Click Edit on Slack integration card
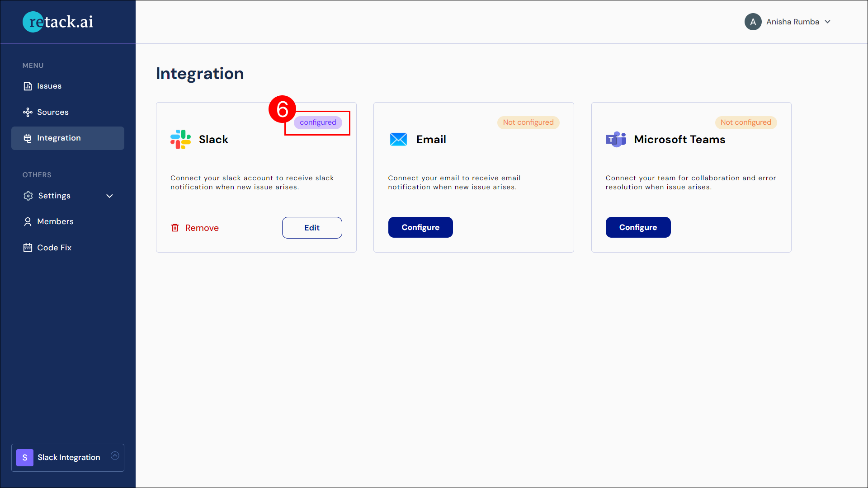Viewport: 868px width, 488px height. point(312,228)
